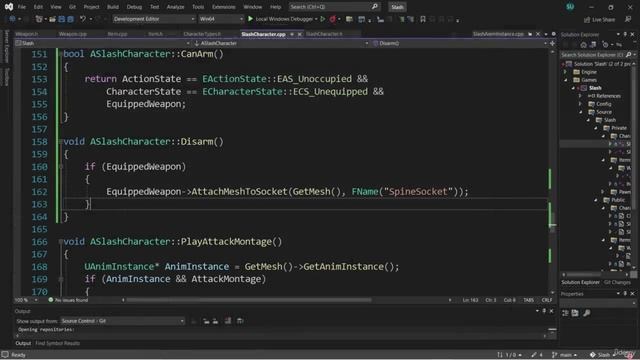Click the editor horizontal scrollbar
Viewport: 640px width, 360px height.
249,300
